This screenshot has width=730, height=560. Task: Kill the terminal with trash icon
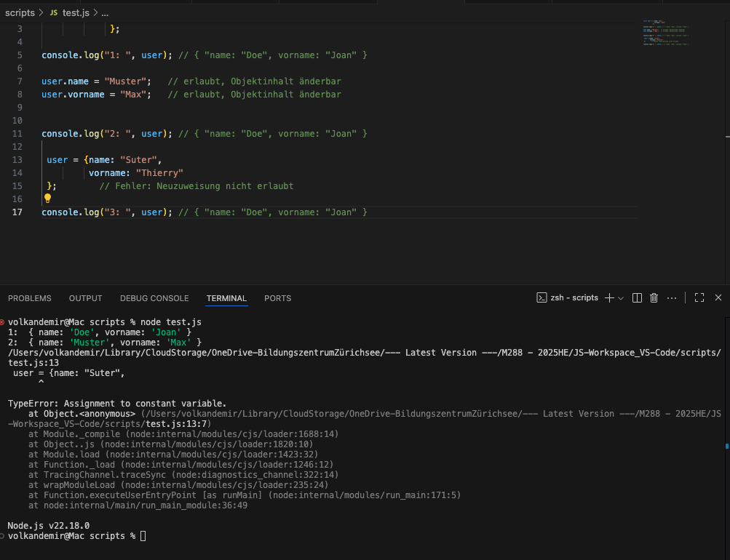(x=654, y=298)
